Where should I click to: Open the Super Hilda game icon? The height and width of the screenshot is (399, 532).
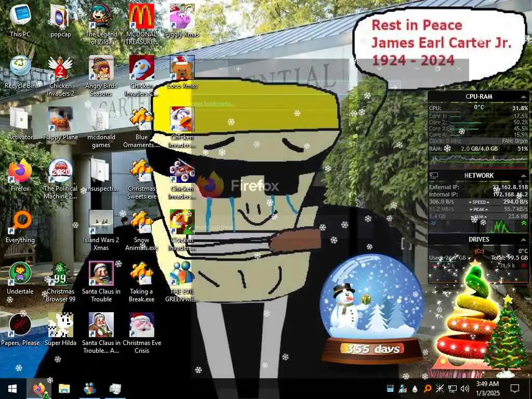point(60,330)
